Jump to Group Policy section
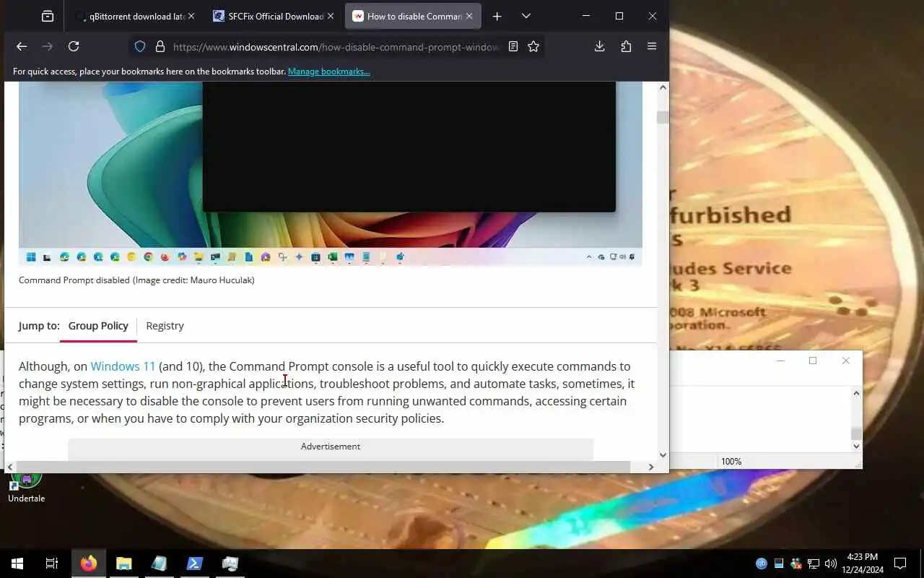The height and width of the screenshot is (578, 924). (x=98, y=326)
